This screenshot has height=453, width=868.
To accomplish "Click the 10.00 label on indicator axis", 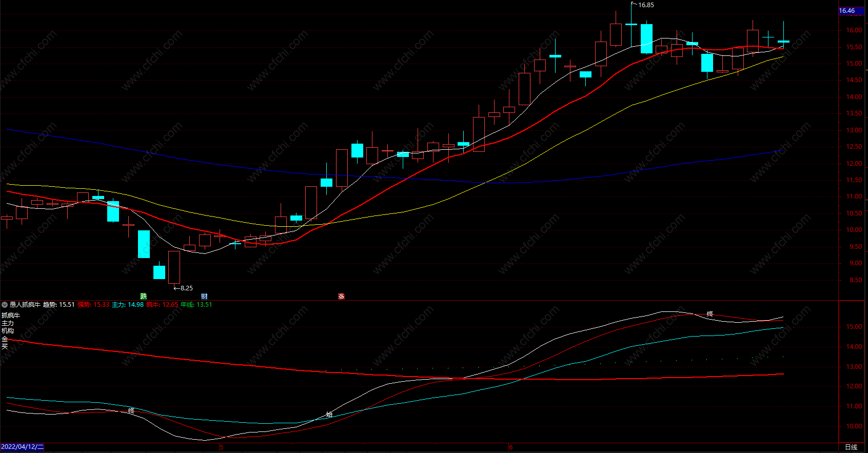I will tap(854, 426).
